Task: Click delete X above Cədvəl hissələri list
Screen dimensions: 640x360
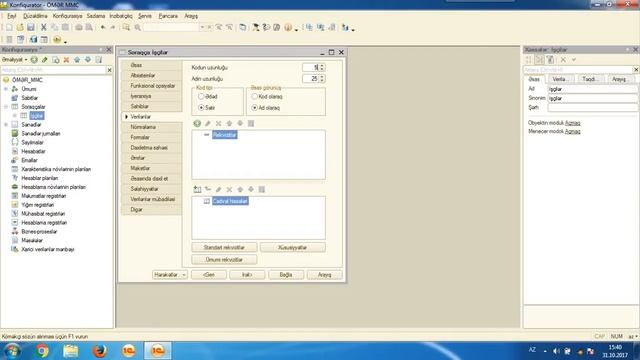Action: click(229, 189)
